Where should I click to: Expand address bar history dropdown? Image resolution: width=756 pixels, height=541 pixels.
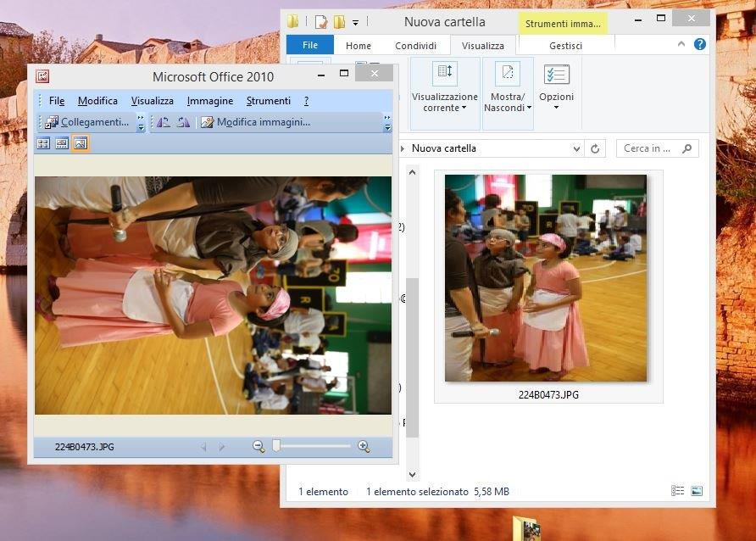point(576,148)
